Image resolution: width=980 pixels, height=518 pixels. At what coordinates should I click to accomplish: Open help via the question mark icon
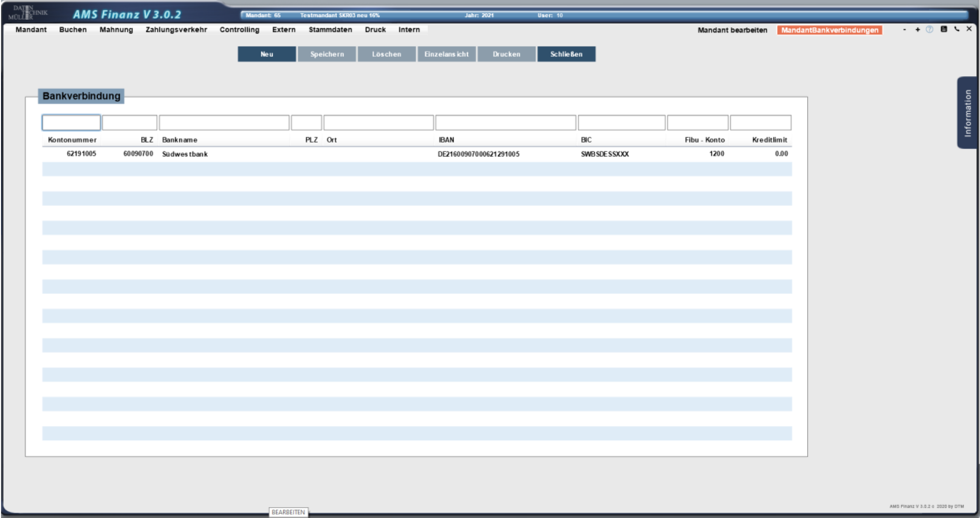coord(929,30)
